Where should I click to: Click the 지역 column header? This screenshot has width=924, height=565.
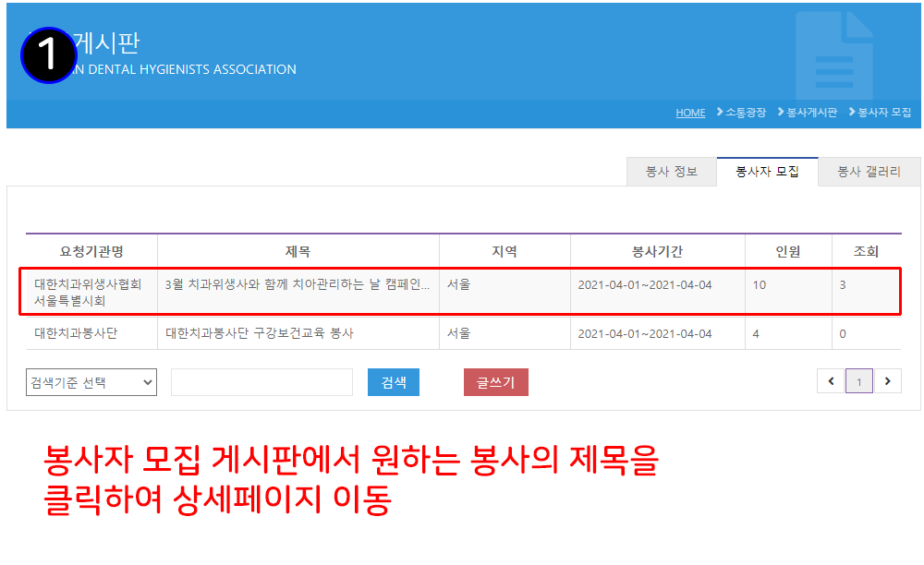click(505, 251)
